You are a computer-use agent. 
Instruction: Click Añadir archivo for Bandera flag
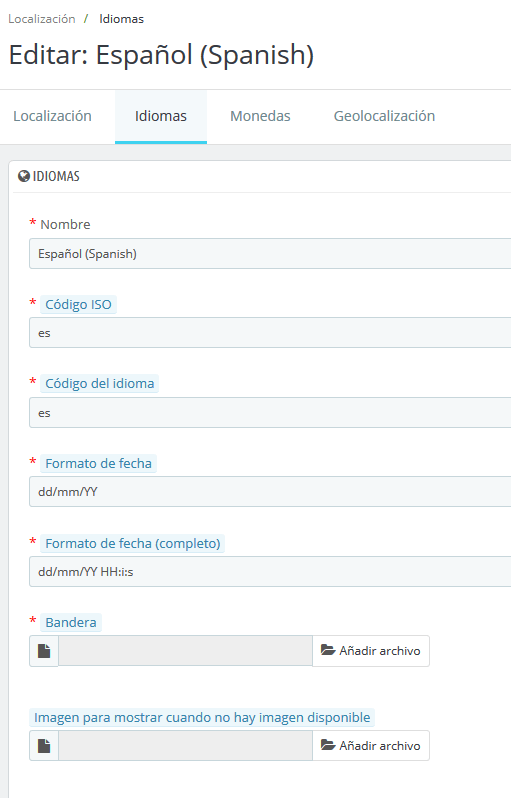[x=371, y=651]
